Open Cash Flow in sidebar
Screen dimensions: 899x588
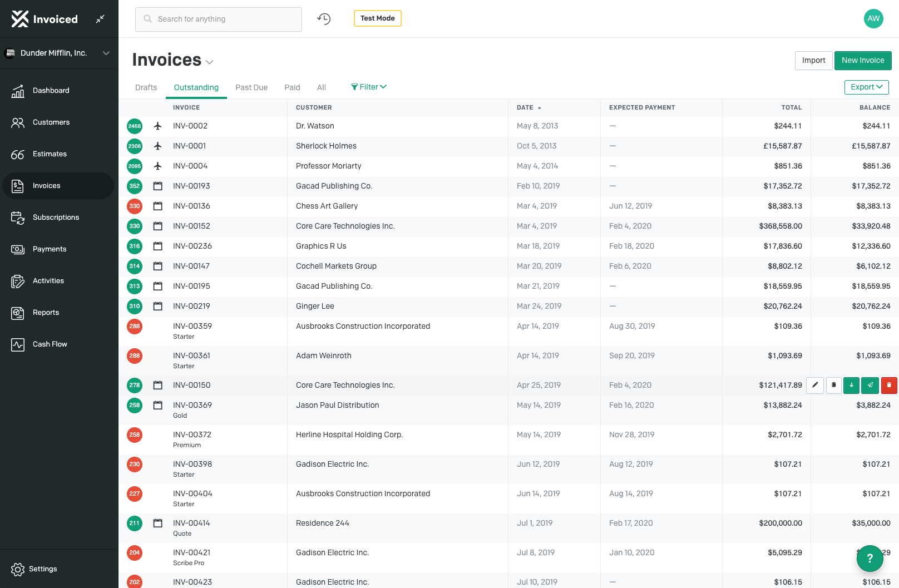[x=50, y=344]
